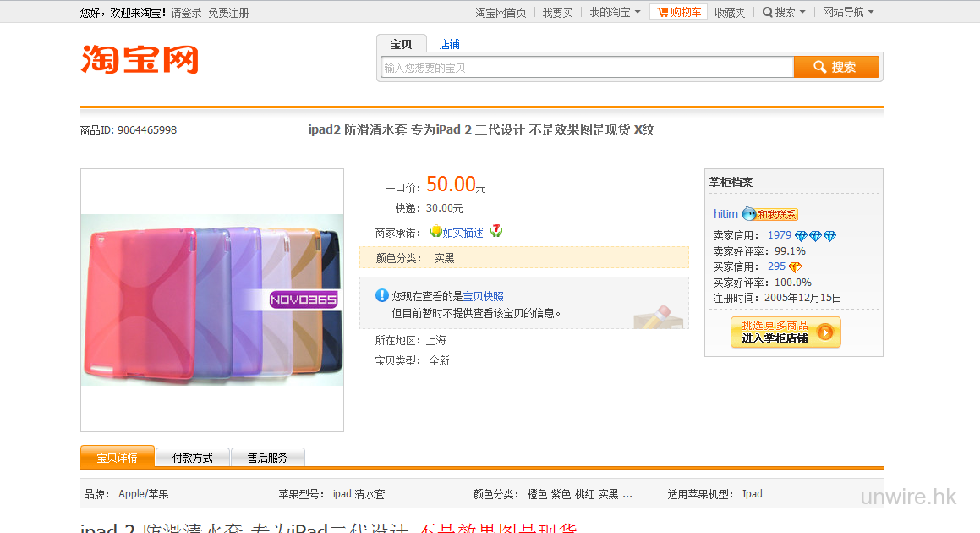
Task: Click the 请登录 login link
Action: click(x=186, y=13)
